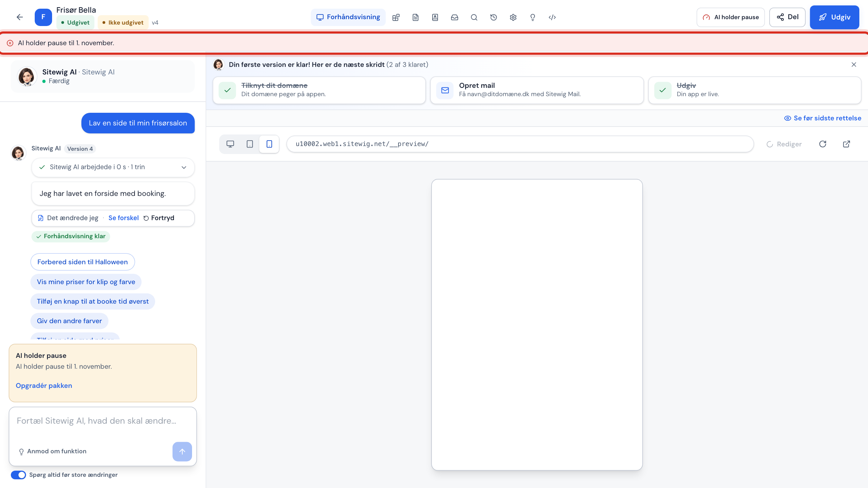The width and height of the screenshot is (868, 488).
Task: Click the blue Udgiv button
Action: [834, 17]
